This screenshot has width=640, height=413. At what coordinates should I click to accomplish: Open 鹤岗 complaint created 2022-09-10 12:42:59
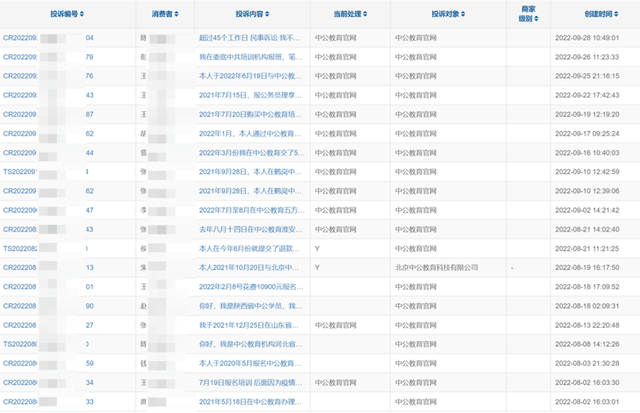point(250,172)
